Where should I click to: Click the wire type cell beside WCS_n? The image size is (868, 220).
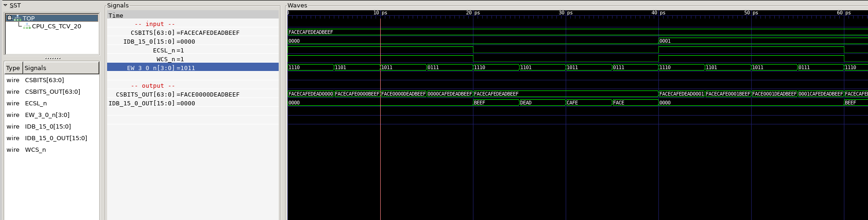(13, 150)
